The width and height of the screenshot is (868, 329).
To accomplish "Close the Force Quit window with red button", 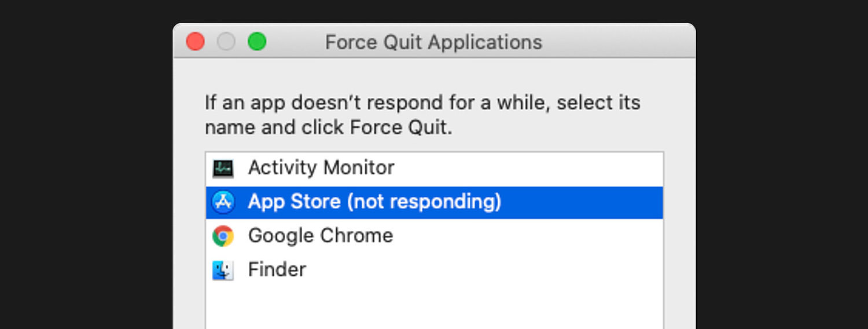I will 196,42.
